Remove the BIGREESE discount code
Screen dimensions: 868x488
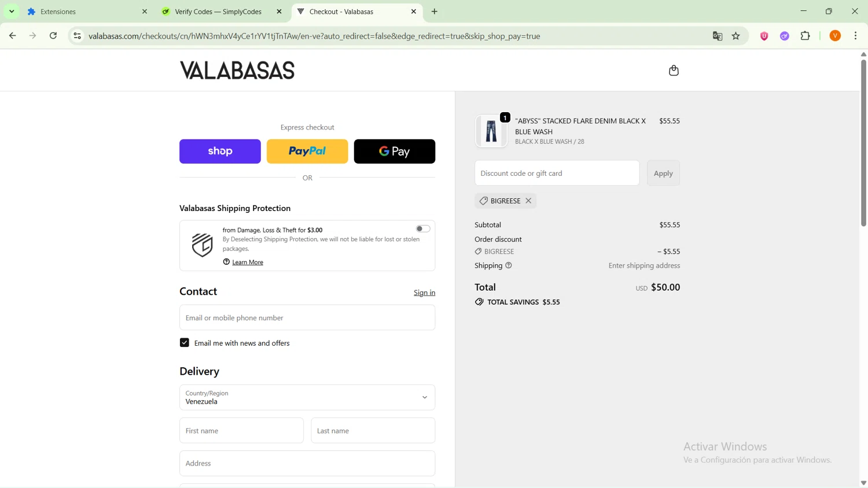(528, 201)
